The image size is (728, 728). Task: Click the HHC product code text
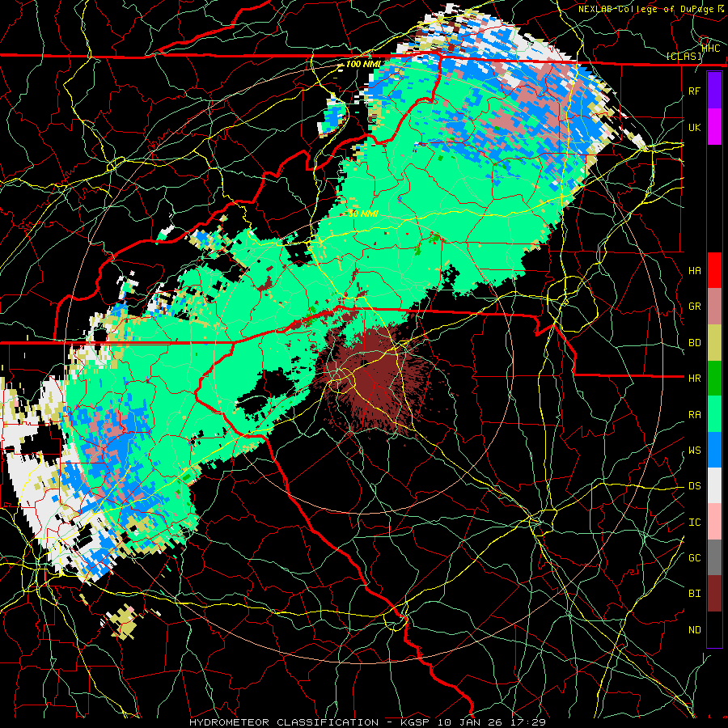point(711,49)
